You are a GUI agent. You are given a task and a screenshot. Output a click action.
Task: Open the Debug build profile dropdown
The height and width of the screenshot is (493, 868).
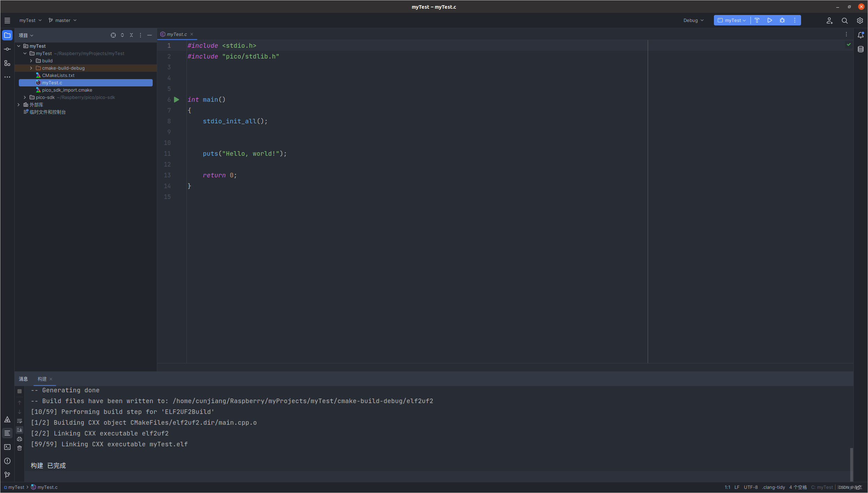(693, 20)
